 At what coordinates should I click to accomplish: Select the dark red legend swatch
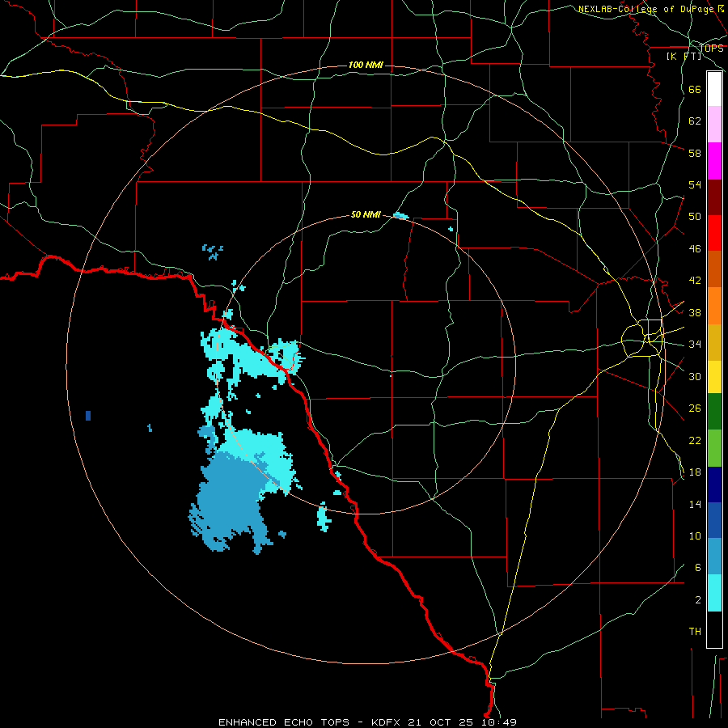(x=714, y=197)
